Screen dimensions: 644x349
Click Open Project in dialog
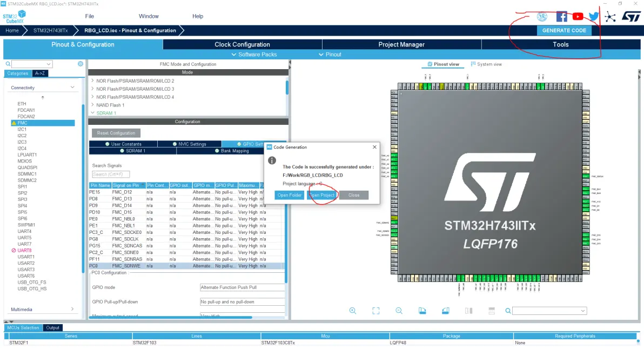321,195
